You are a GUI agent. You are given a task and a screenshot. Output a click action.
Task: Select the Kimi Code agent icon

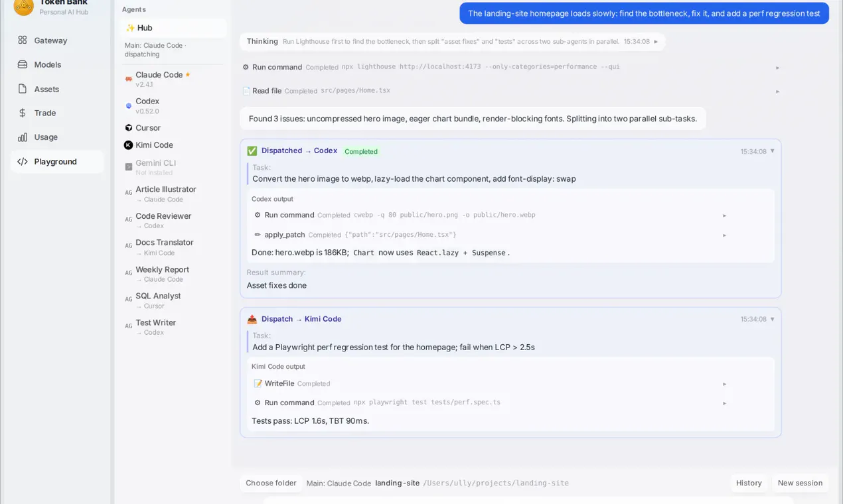(129, 145)
